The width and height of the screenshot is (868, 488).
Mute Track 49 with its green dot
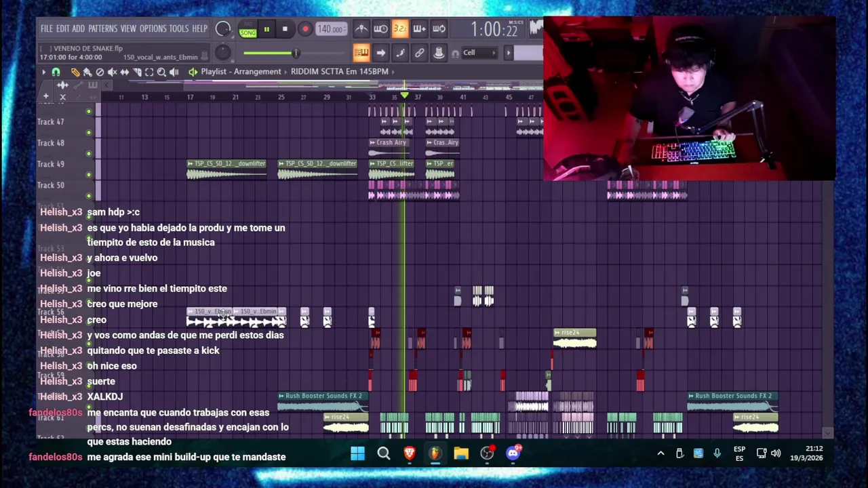[x=89, y=175]
